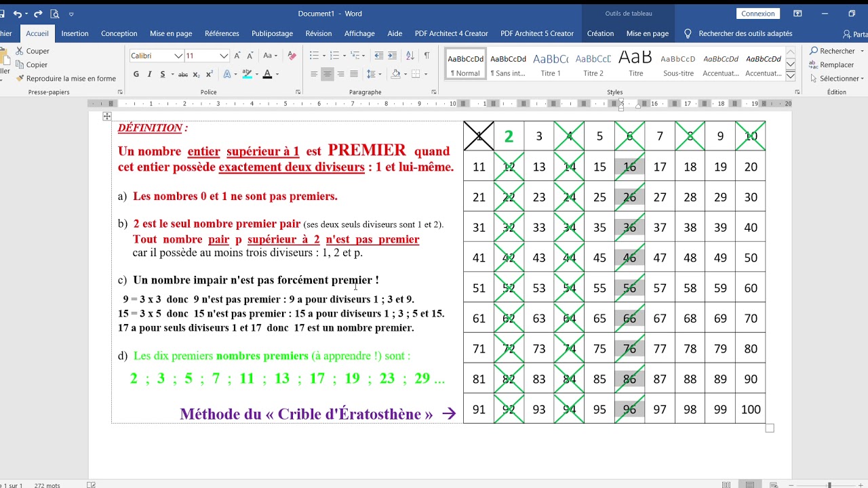The width and height of the screenshot is (868, 488).
Task: Go to the Révision tab
Action: click(x=319, y=33)
